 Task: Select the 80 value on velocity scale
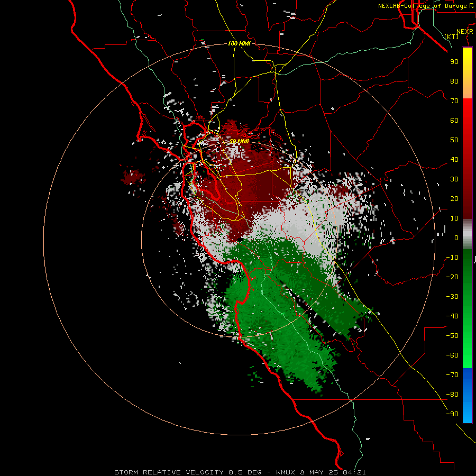454,81
